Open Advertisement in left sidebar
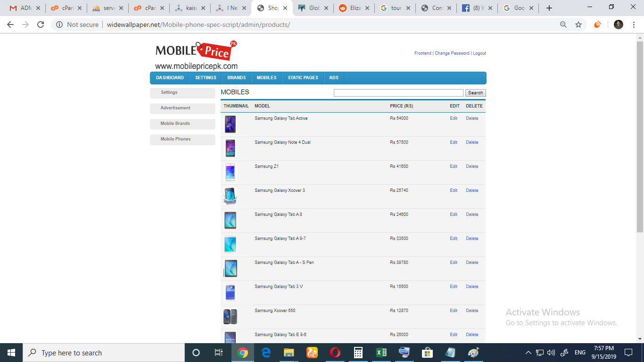Viewport: 644px width, 362px height. [x=182, y=108]
